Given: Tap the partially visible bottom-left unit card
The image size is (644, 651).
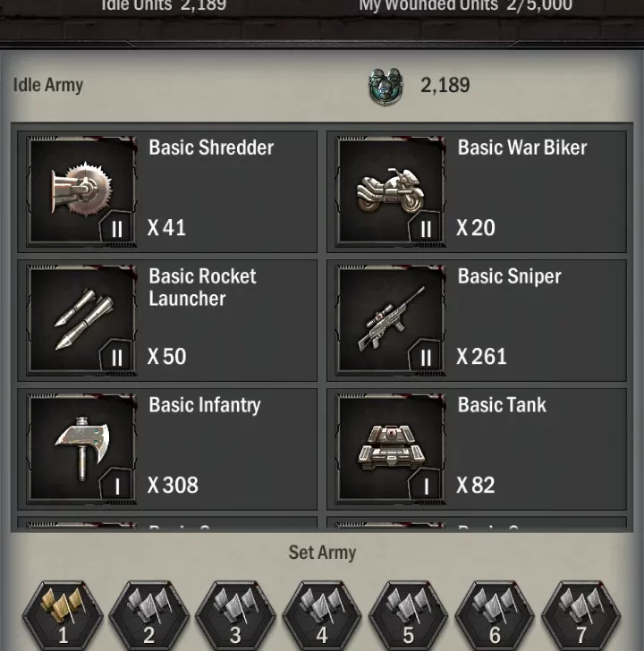Looking at the screenshot, I should click(x=167, y=523).
